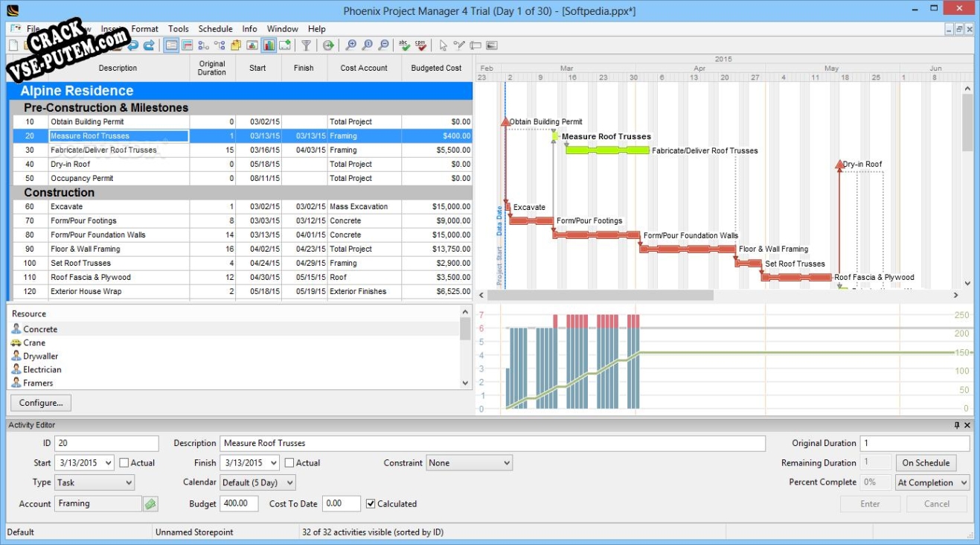Screen dimensions: 980x545
Task: Open the Finish date dropdown
Action: point(275,463)
